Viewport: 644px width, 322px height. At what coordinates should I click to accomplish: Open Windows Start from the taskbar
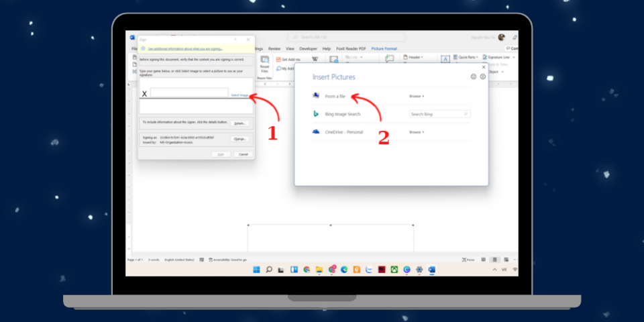tap(256, 270)
